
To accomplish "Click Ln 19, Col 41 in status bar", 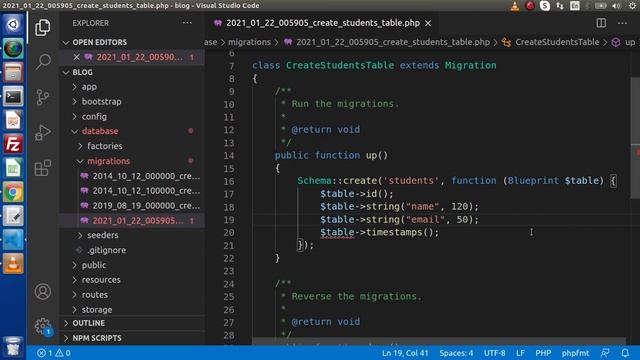I will [x=405, y=353].
